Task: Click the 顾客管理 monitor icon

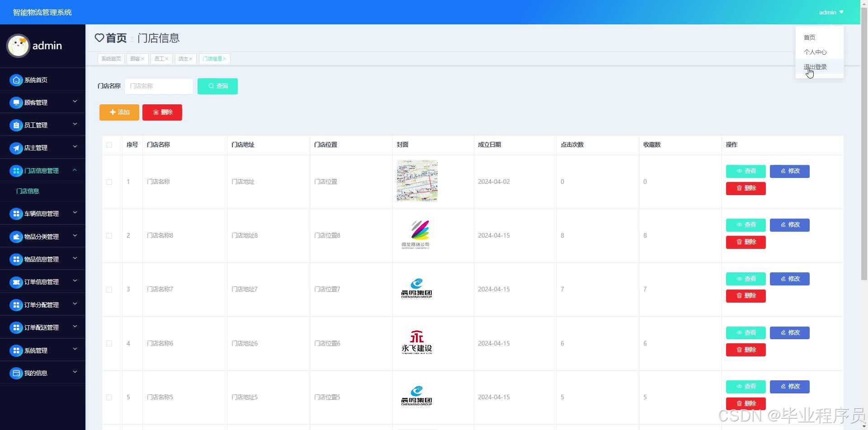Action: click(16, 103)
